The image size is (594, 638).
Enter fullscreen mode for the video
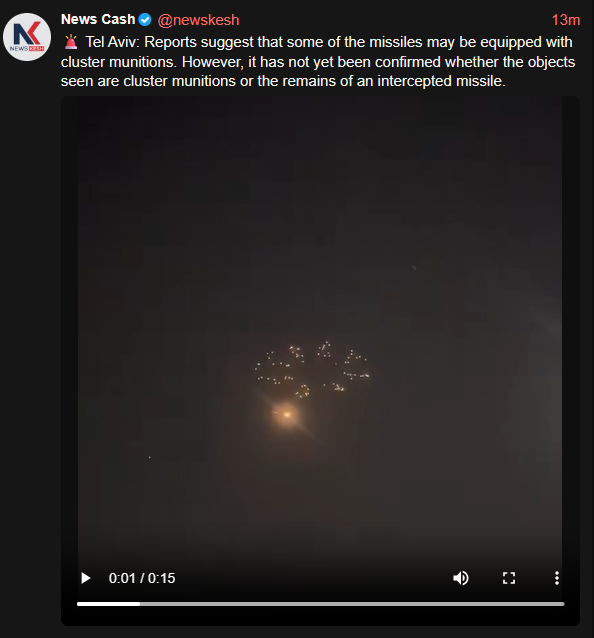tap(509, 578)
